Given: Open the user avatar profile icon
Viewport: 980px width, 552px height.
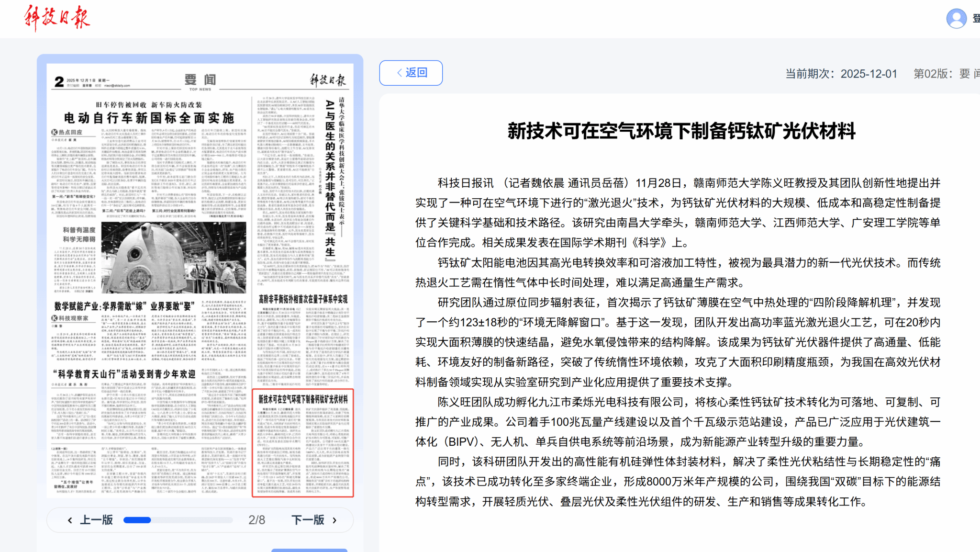Looking at the screenshot, I should tap(956, 19).
